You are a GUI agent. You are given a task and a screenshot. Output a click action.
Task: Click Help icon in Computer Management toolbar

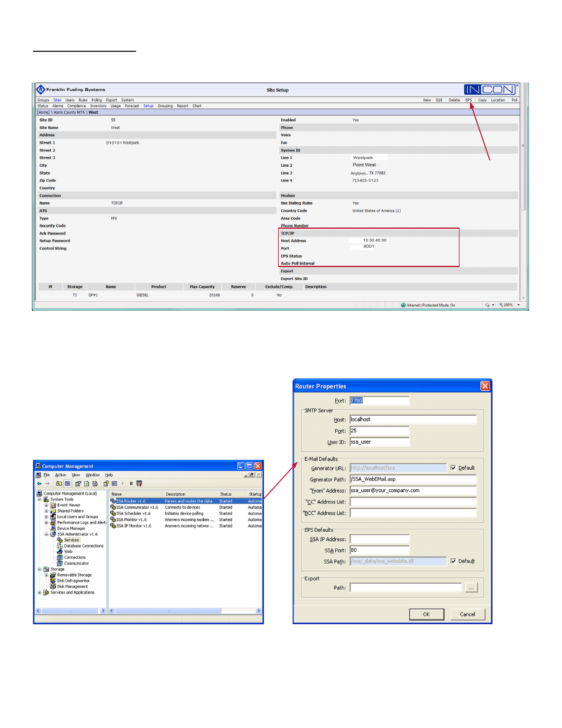[x=106, y=483]
